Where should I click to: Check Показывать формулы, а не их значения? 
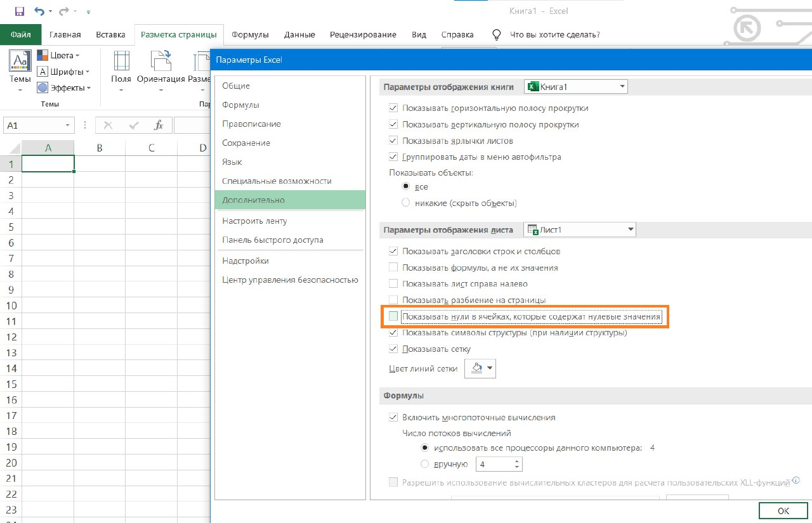click(393, 268)
